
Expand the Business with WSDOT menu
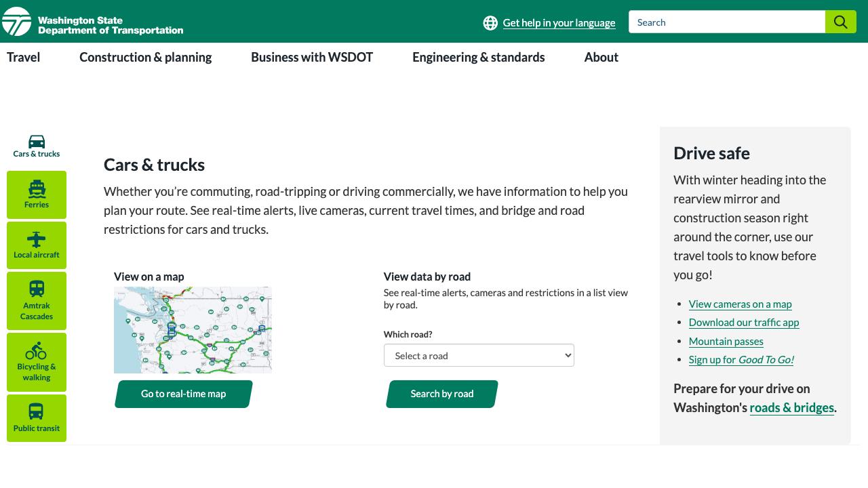point(312,58)
